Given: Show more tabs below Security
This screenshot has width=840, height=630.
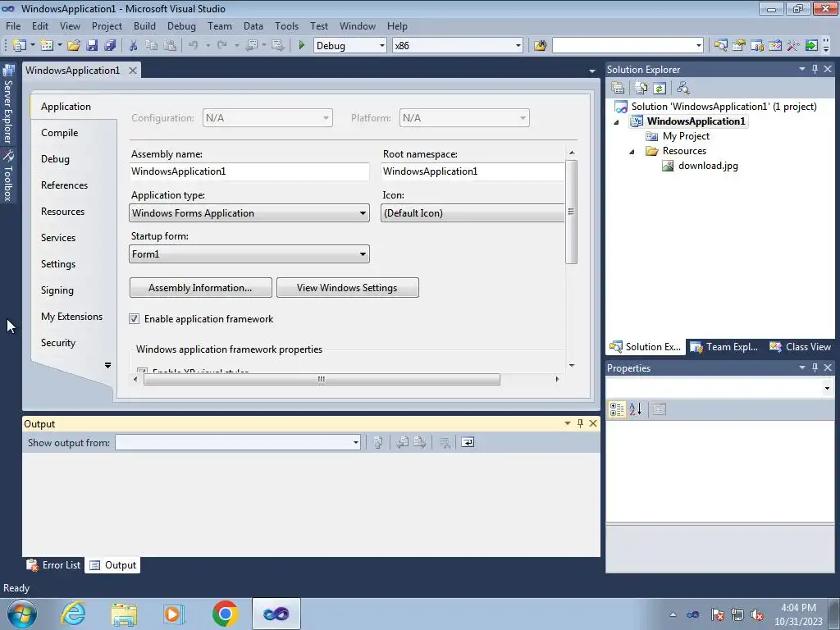Looking at the screenshot, I should 107,365.
